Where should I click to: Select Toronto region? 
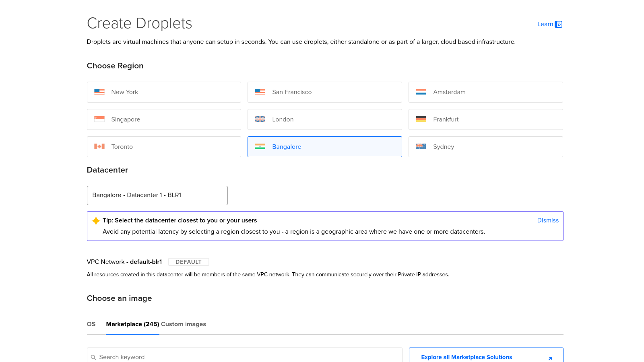(164, 147)
